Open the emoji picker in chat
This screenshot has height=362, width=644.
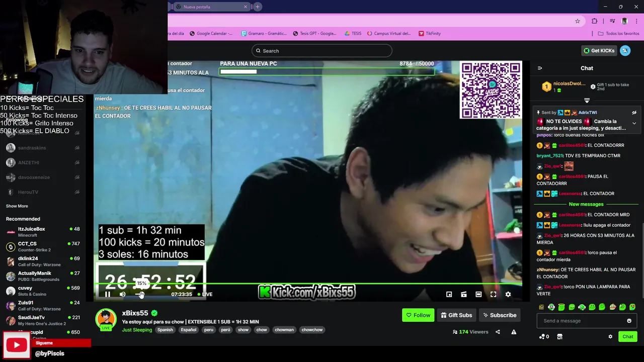(629, 321)
